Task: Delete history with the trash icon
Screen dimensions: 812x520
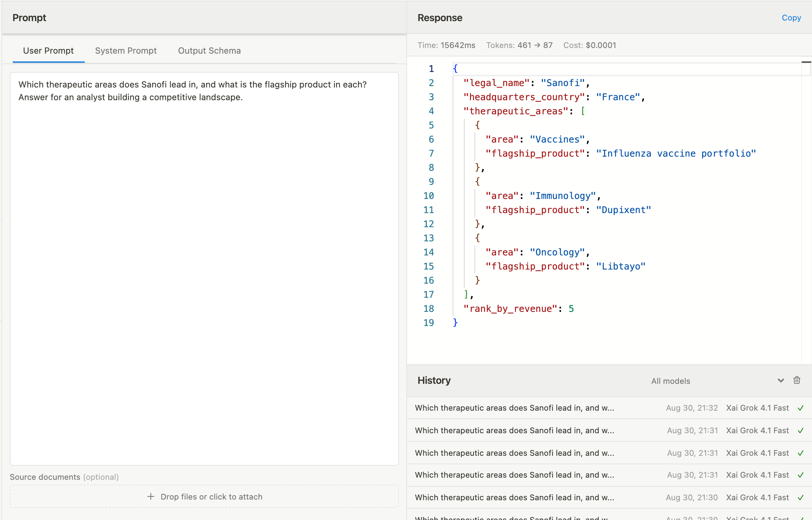Action: (797, 380)
